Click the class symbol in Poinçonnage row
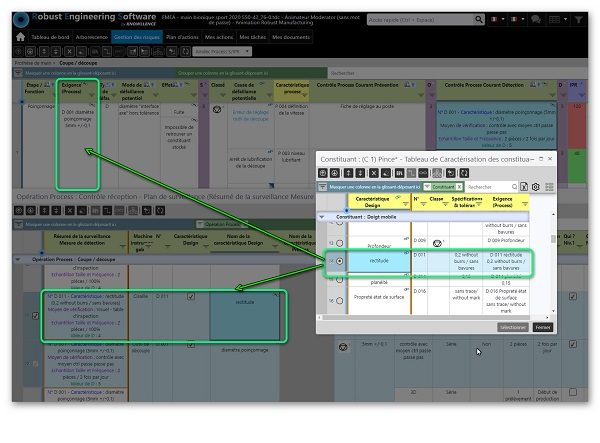 pos(217,110)
